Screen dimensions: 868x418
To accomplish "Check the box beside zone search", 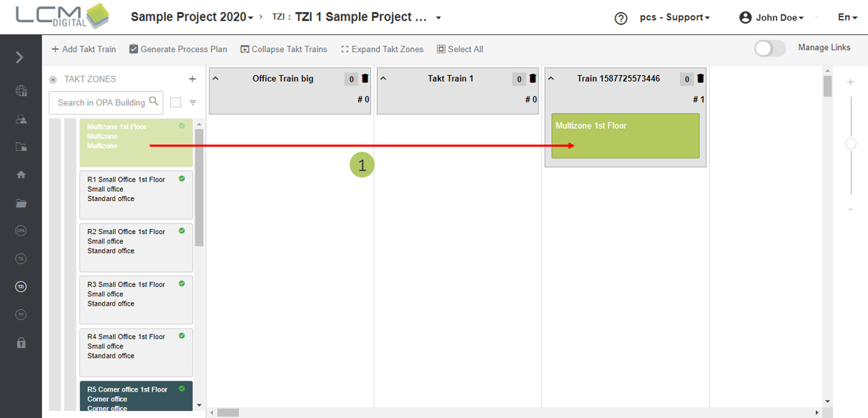I will [x=176, y=103].
